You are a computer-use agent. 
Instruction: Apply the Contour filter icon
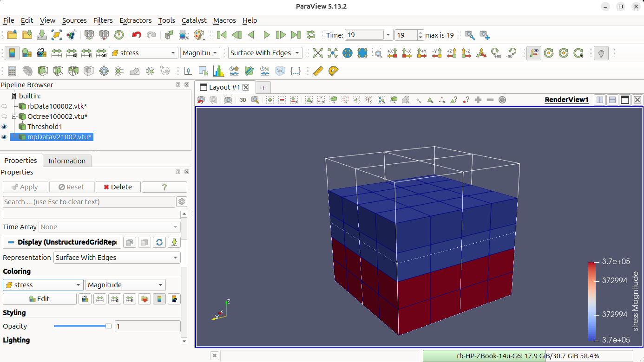[x=27, y=71]
